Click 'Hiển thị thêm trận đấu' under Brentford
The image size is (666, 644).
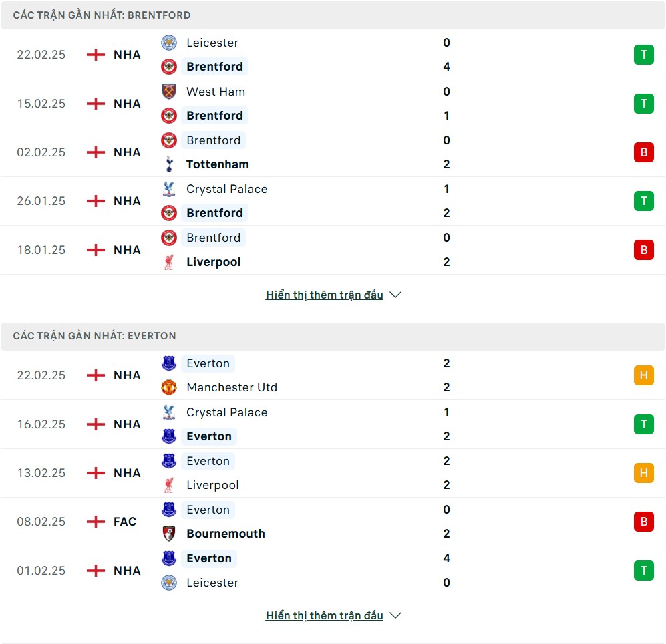click(x=325, y=295)
